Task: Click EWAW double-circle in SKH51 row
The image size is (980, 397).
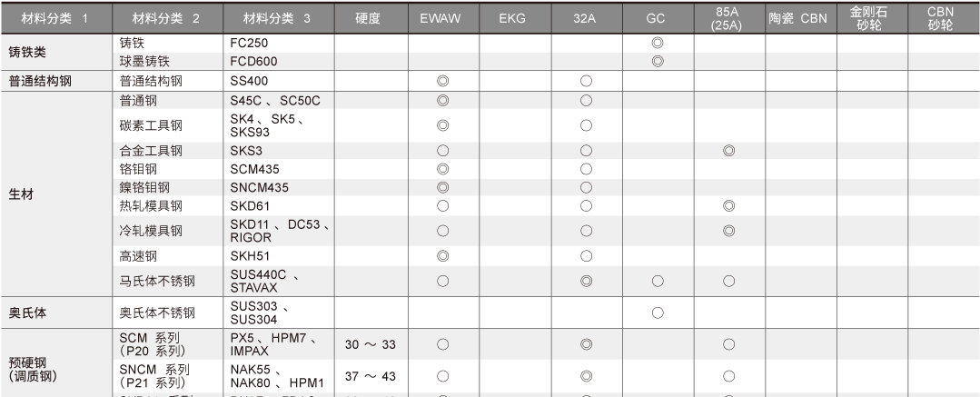Action: click(x=443, y=255)
